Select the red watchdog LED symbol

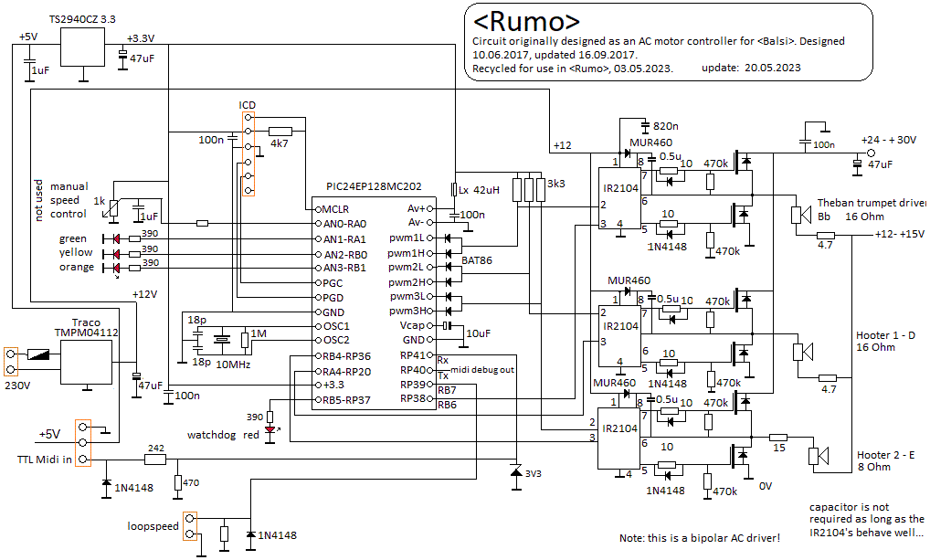269,429
